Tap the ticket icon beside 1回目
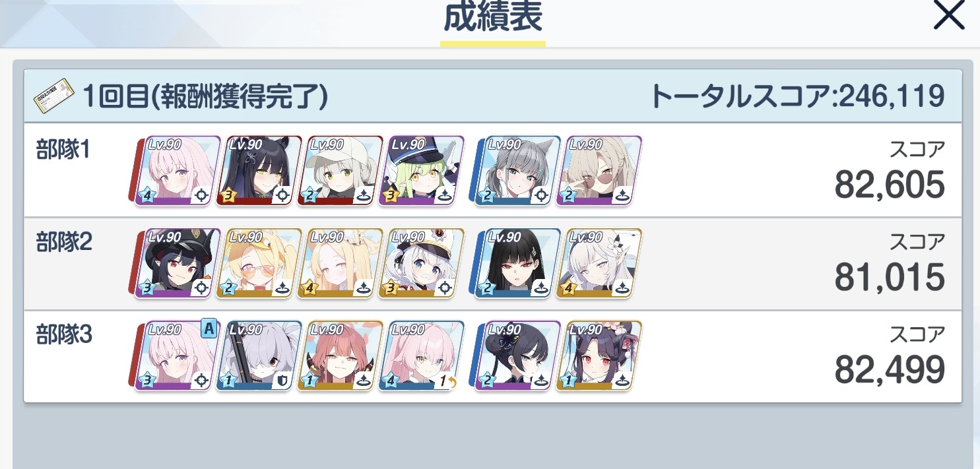Image resolution: width=980 pixels, height=469 pixels. coord(53,97)
